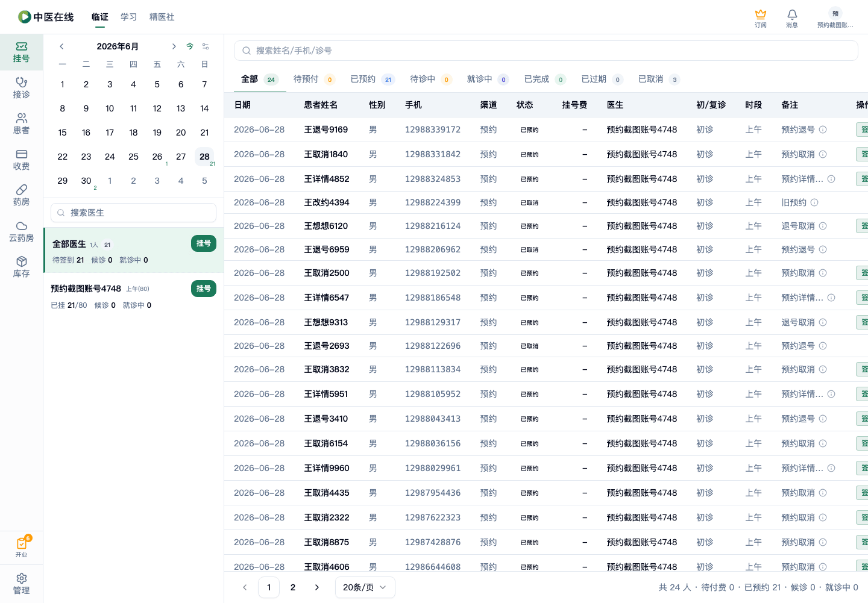Open the 预约截图账 user avatar menu
Screen dimensions: 868x603
(x=835, y=18)
